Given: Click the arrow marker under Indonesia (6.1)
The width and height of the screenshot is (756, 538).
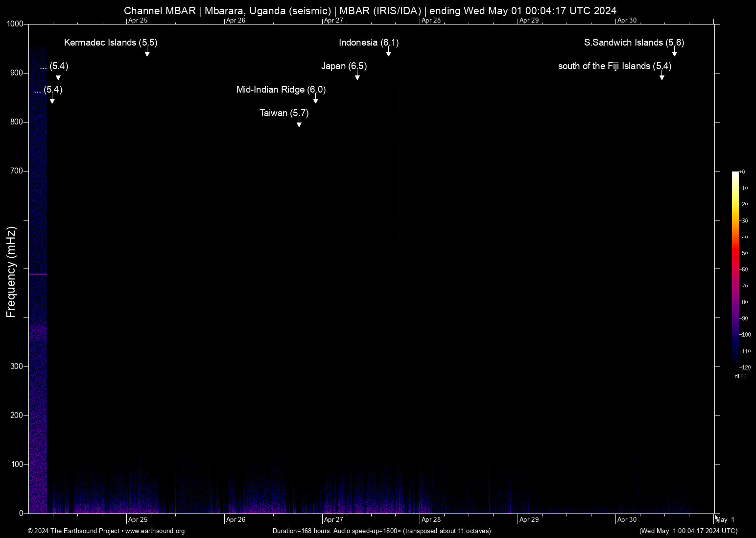Looking at the screenshot, I should [x=388, y=53].
